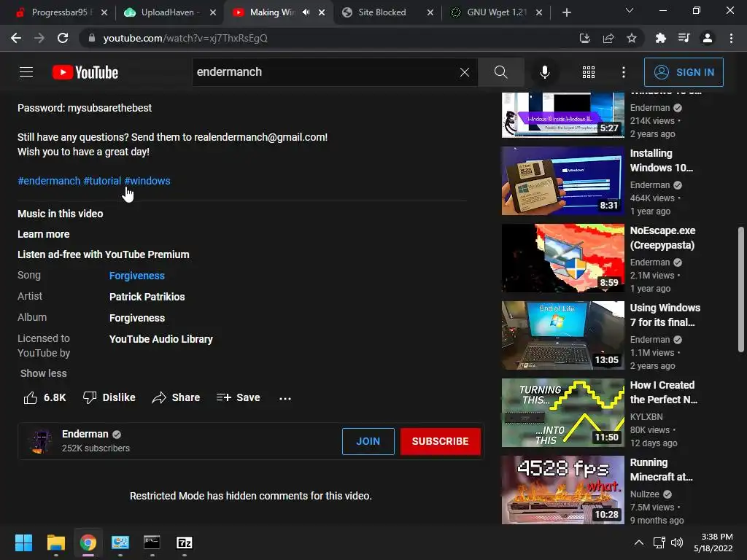Open the clock and date flyout
This screenshot has height=560, width=747.
(713, 542)
